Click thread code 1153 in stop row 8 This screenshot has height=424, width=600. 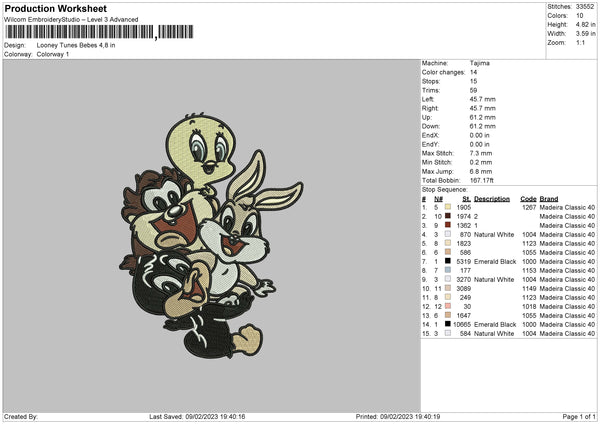[x=529, y=271]
